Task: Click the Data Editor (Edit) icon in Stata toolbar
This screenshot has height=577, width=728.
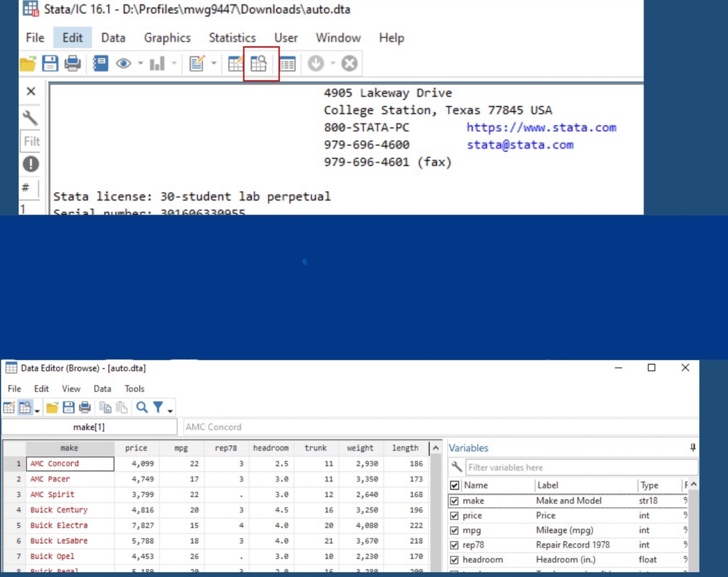Action: tap(235, 64)
